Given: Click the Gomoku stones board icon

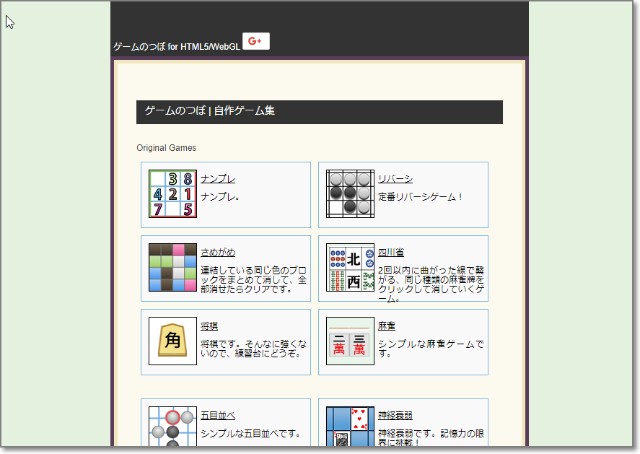Looking at the screenshot, I should coord(173,426).
